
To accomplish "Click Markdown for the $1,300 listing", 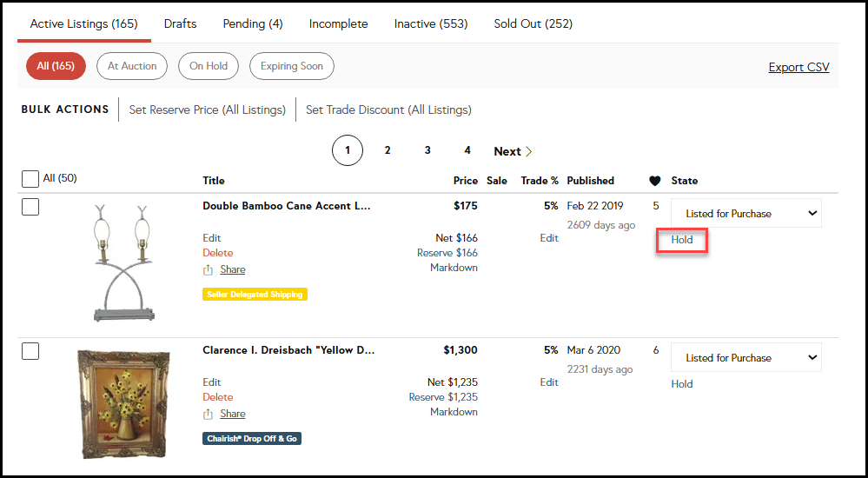I will (454, 412).
